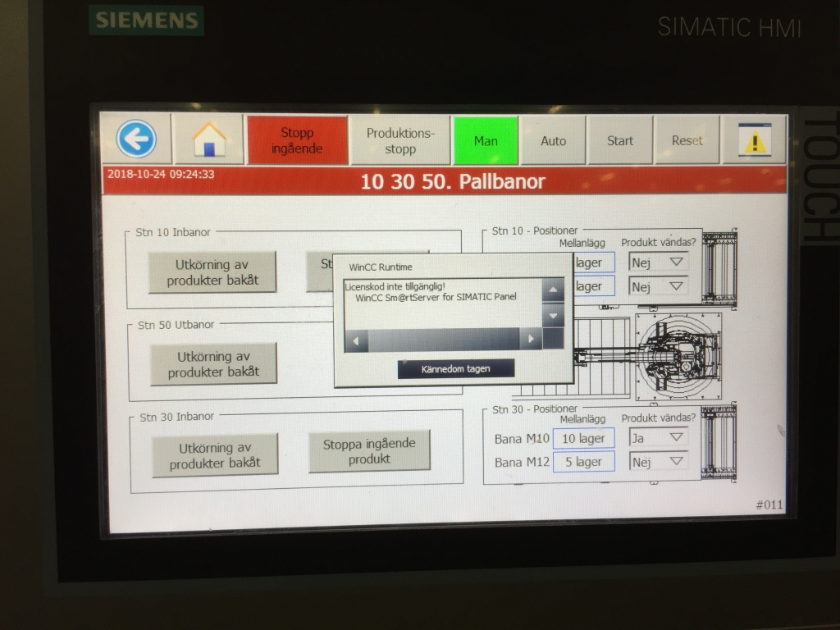Click scroll left arrow in WinCC dialog
Screen dimensions: 840x630
pos(356,340)
